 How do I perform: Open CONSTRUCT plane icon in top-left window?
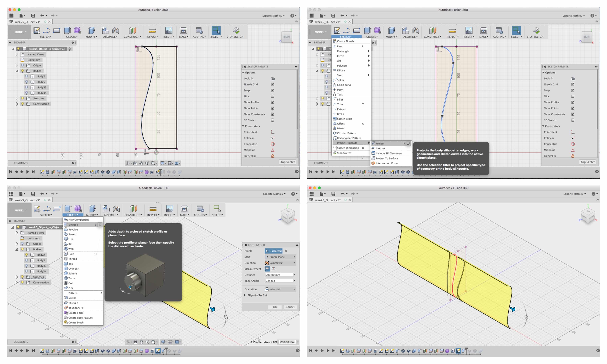133,30
